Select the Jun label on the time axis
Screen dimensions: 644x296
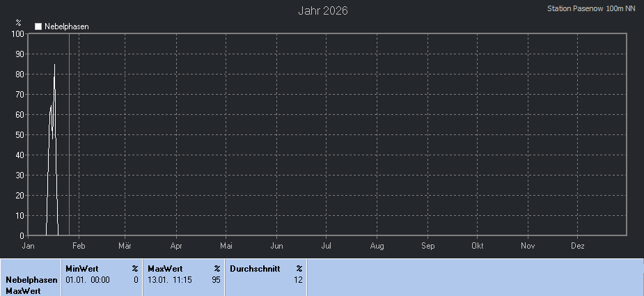click(x=276, y=246)
